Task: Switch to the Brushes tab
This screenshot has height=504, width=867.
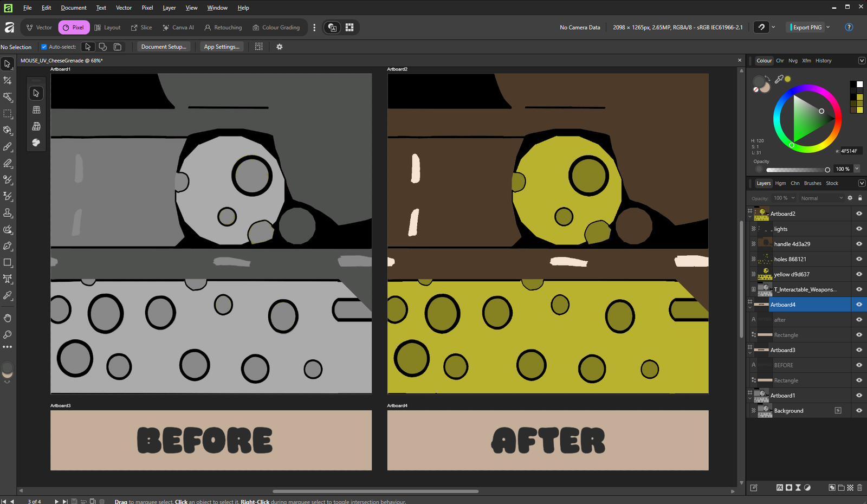Action: click(812, 183)
